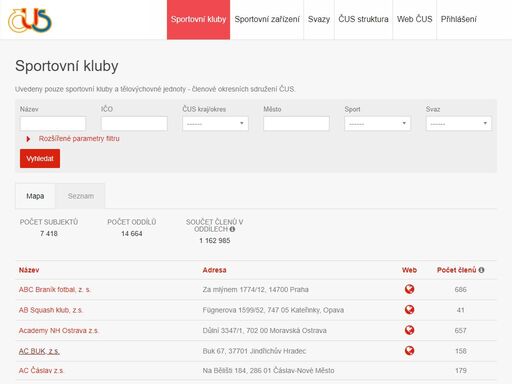Image resolution: width=512 pixels, height=384 pixels.
Task: Open AB Squash klub, z.s. link
Action: point(51,310)
